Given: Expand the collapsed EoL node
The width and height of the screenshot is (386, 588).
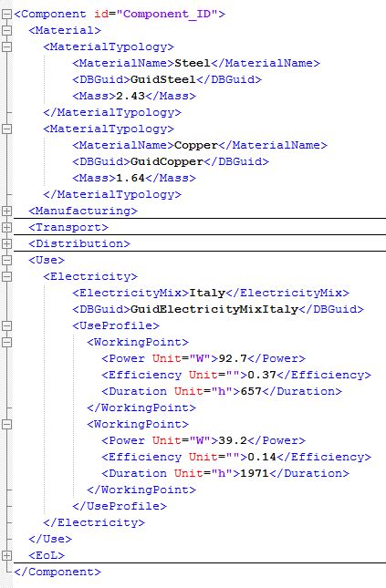Looking at the screenshot, I should (6, 555).
